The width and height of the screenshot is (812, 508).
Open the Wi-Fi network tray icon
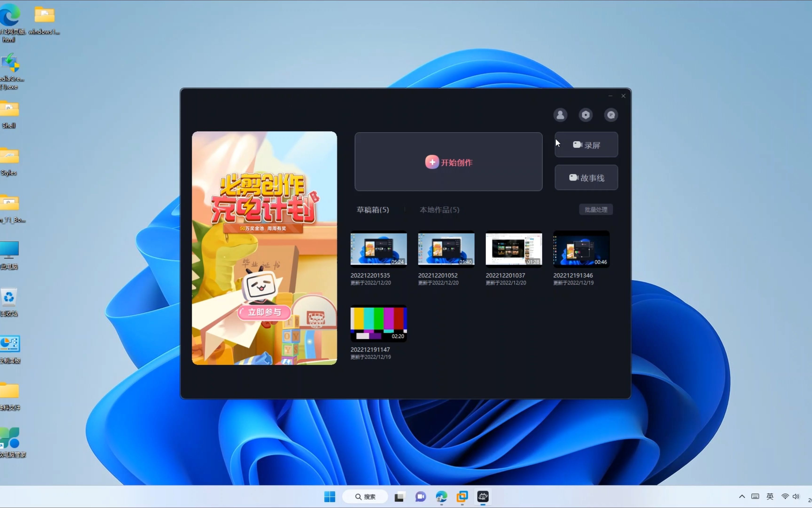[x=785, y=496]
